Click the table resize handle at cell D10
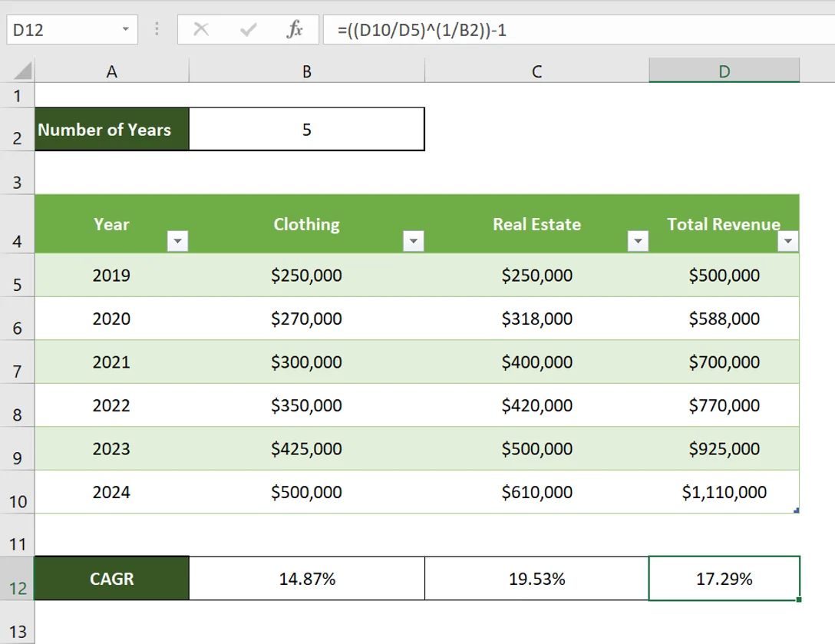 point(797,509)
